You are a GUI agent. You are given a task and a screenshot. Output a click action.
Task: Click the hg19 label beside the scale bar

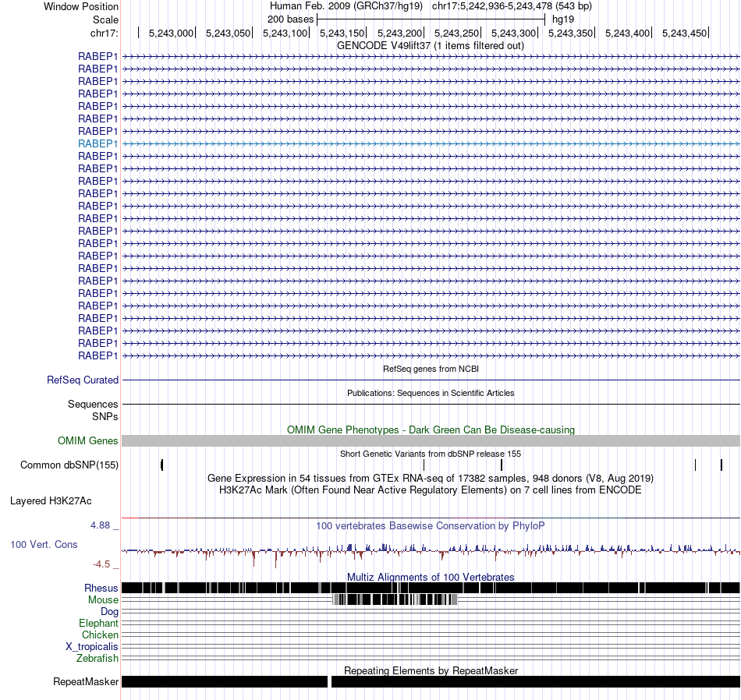click(x=563, y=19)
